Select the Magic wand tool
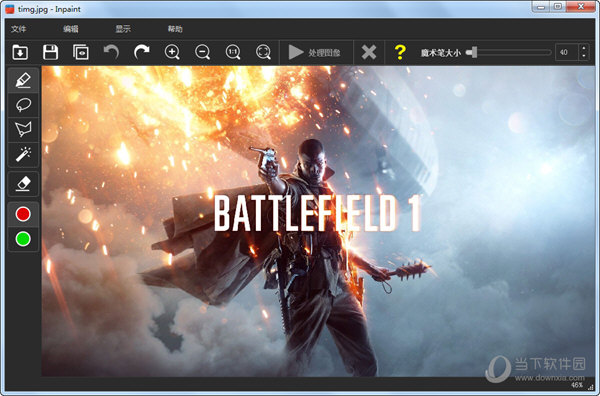Screen dimensions: 600x396 click(23, 154)
